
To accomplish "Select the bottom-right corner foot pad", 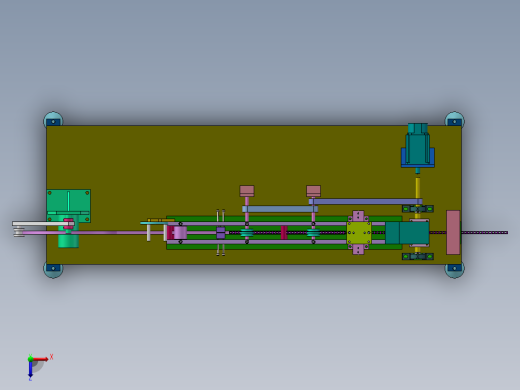I will (x=454, y=270).
